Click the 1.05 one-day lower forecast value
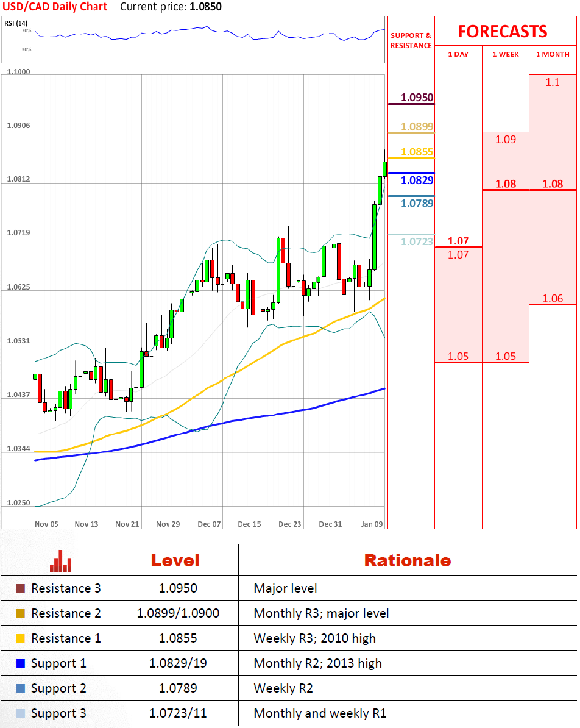The height and width of the screenshot is (728, 580). pos(458,357)
